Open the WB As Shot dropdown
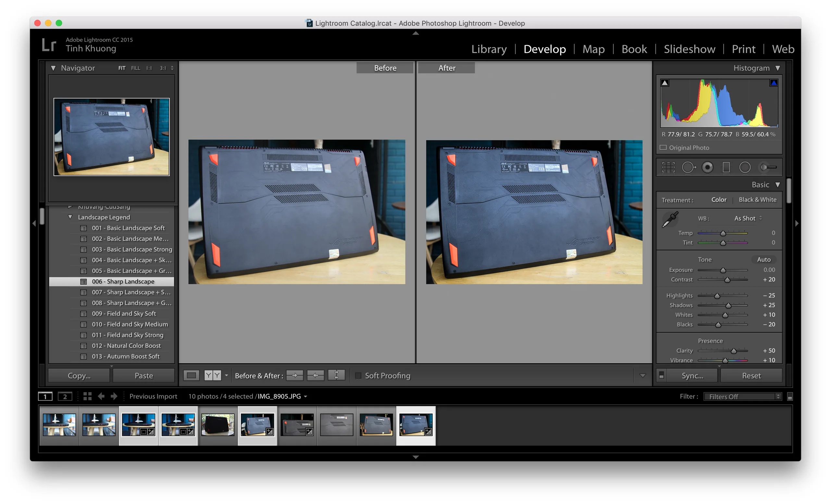This screenshot has height=504, width=831. [x=748, y=218]
